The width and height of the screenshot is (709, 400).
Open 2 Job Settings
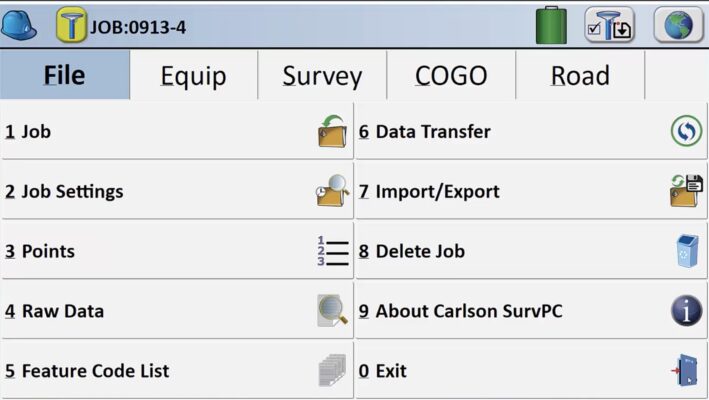tap(177, 191)
